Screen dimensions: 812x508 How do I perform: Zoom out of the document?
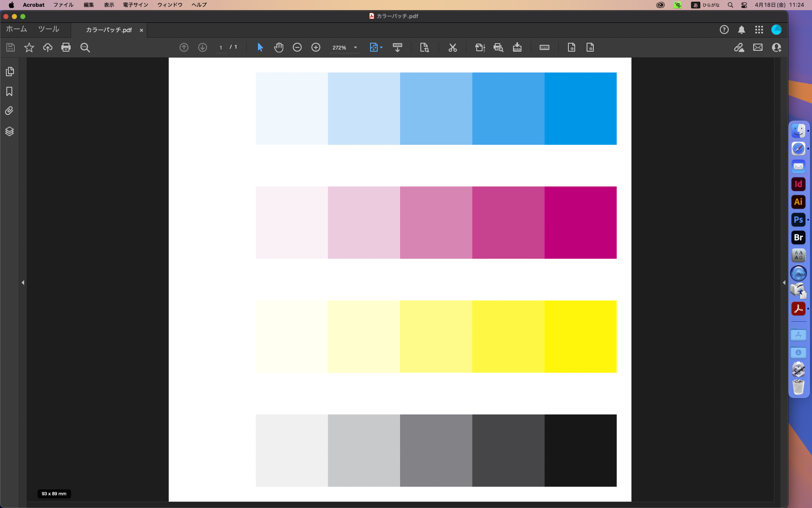[x=297, y=47]
